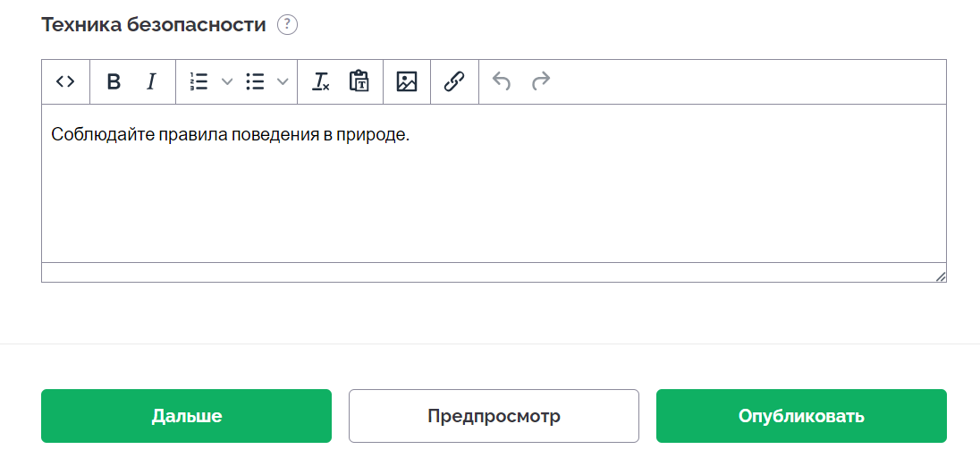This screenshot has width=980, height=475.
Task: Redo the last undone edit
Action: pyautogui.click(x=541, y=82)
